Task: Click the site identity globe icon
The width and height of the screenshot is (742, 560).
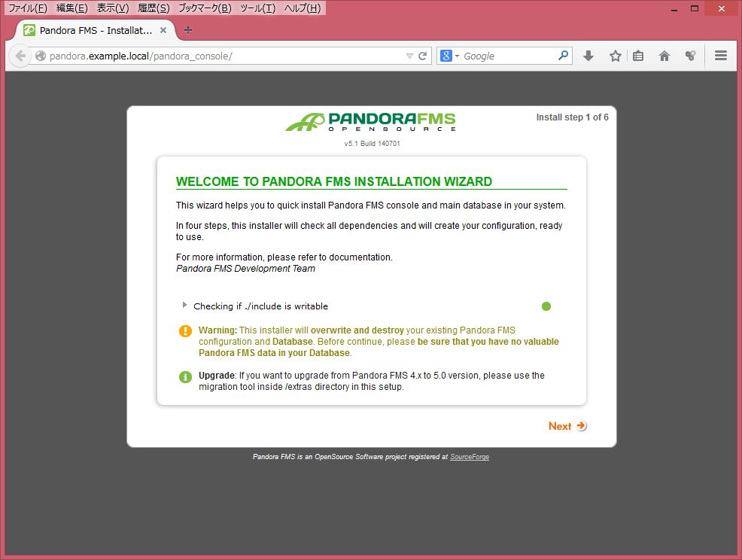Action: [x=41, y=56]
